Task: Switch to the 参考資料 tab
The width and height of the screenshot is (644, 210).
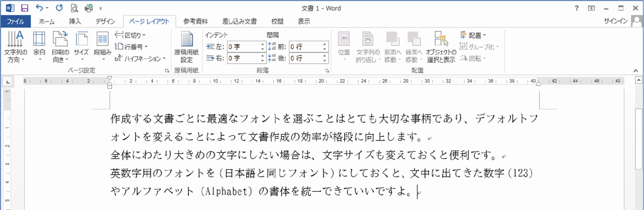Action: coord(195,21)
